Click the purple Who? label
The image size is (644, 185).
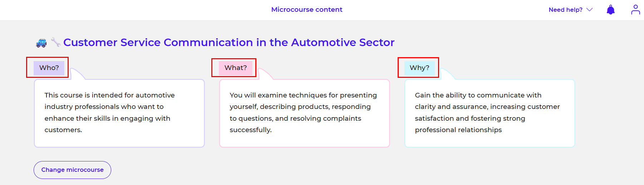[49, 68]
